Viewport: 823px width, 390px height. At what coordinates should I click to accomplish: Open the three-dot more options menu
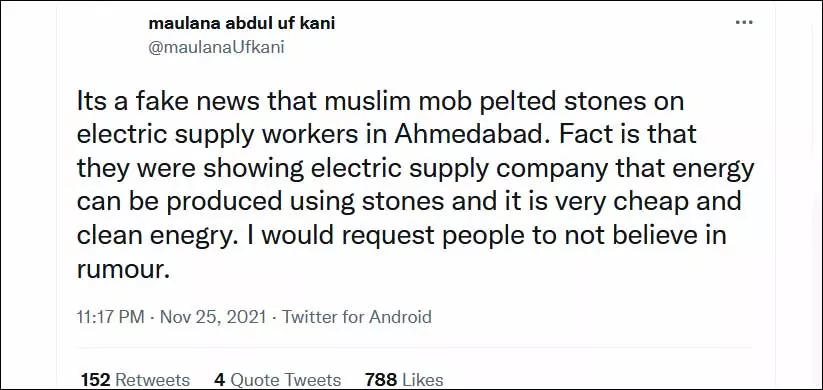click(x=744, y=23)
